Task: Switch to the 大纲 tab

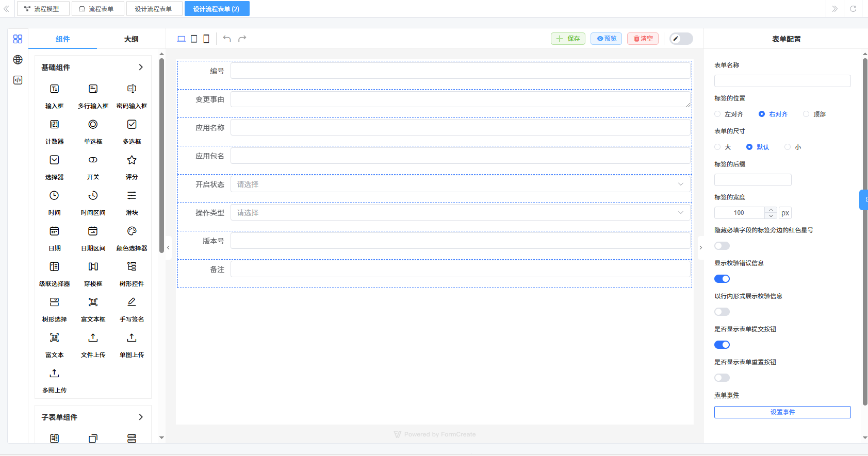Action: point(131,39)
